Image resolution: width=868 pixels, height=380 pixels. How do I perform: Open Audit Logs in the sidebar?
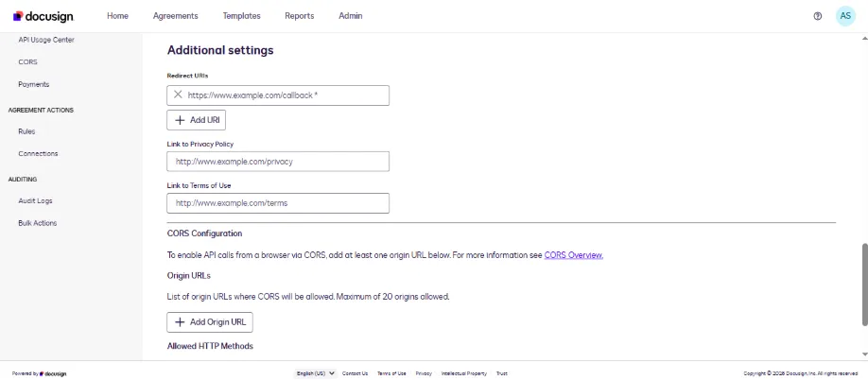click(35, 200)
